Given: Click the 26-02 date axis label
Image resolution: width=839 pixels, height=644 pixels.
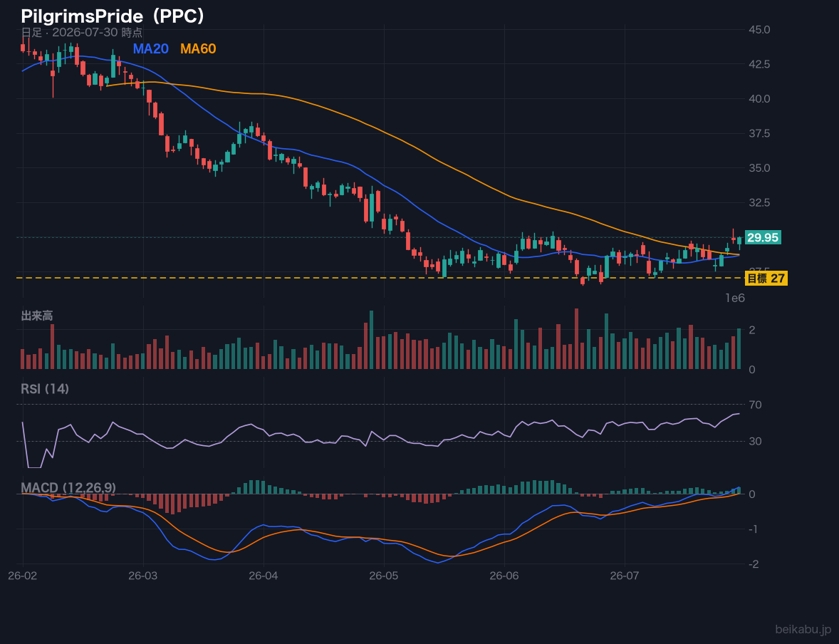Looking at the screenshot, I should 23,576.
